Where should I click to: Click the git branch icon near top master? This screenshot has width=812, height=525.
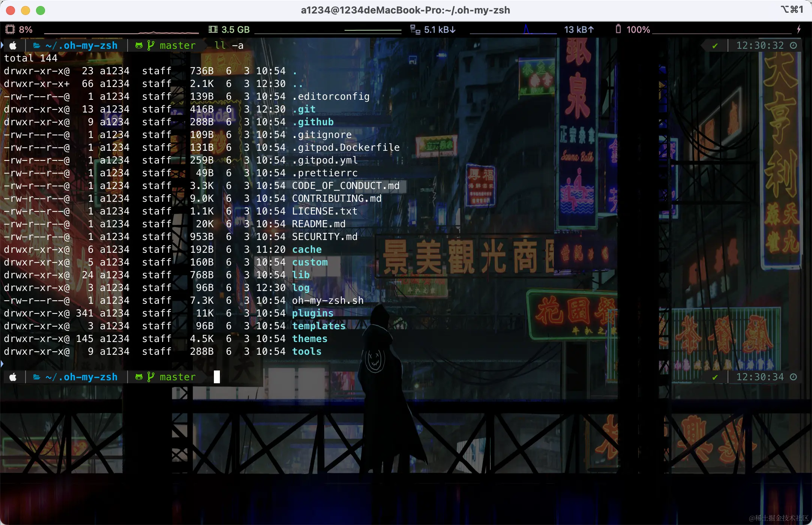tap(151, 45)
